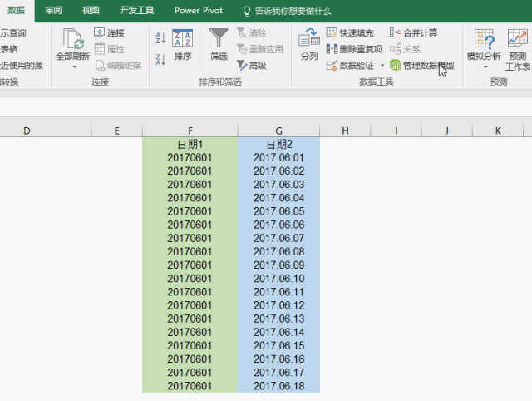The width and height of the screenshot is (532, 401).
Task: Click the Clear filter icon
Action: (x=242, y=33)
